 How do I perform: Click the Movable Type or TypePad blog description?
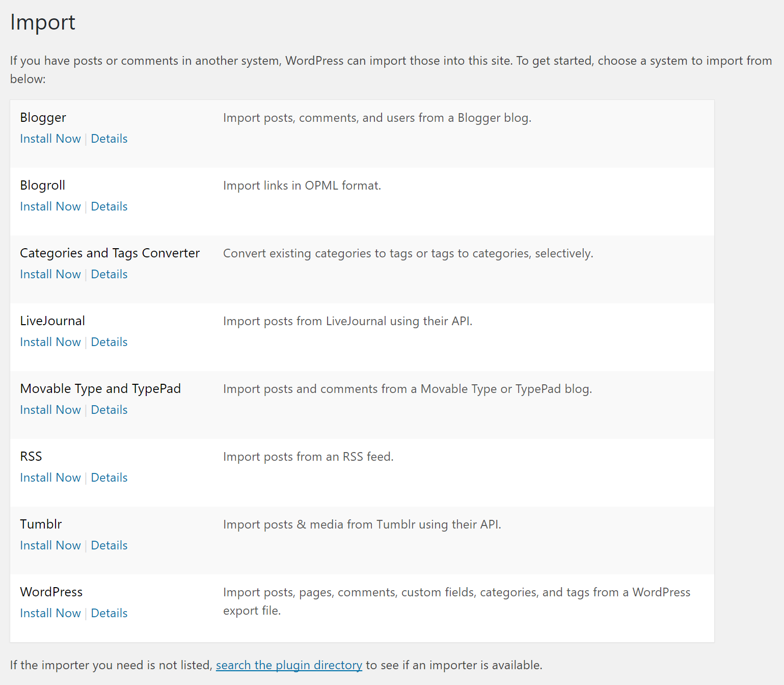pyautogui.click(x=408, y=389)
